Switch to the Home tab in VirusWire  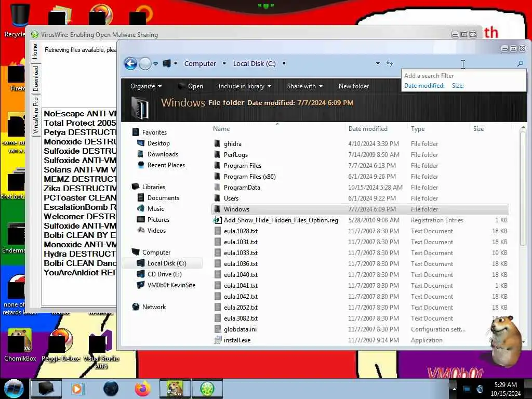click(x=35, y=51)
